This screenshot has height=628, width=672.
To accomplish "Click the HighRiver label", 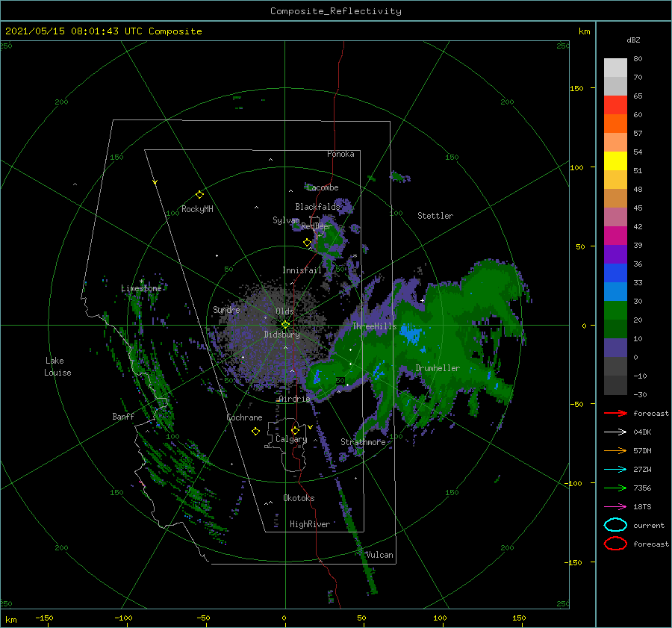I will 310,524.
